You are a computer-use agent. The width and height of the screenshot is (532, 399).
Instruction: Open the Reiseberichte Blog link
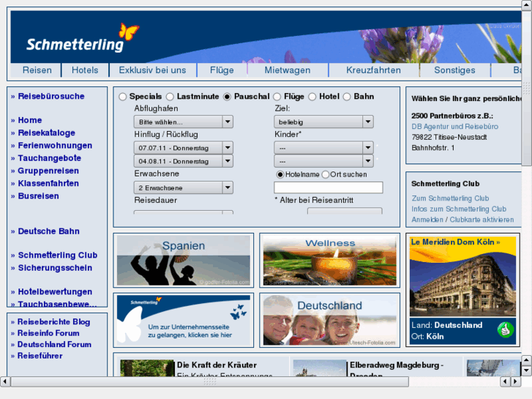click(53, 321)
